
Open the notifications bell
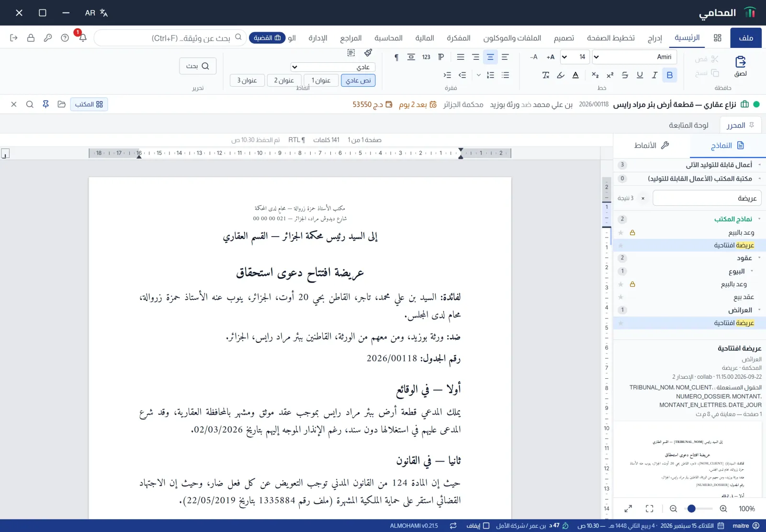pyautogui.click(x=82, y=38)
